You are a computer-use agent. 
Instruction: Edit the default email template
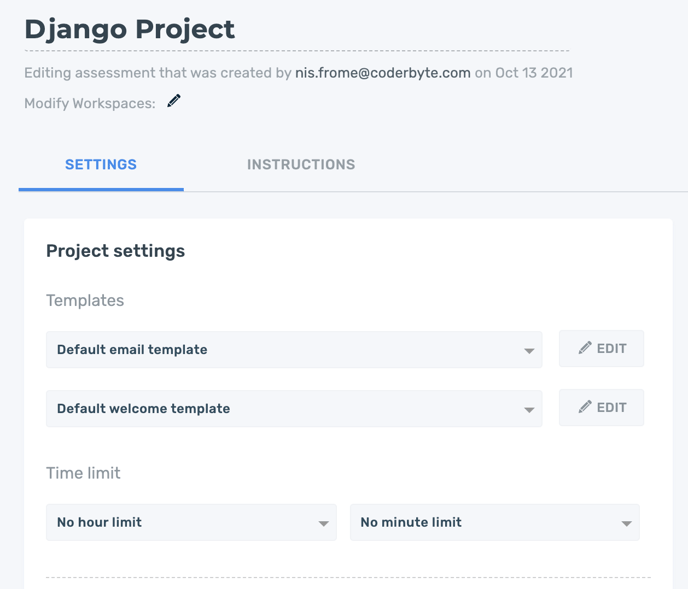(602, 348)
